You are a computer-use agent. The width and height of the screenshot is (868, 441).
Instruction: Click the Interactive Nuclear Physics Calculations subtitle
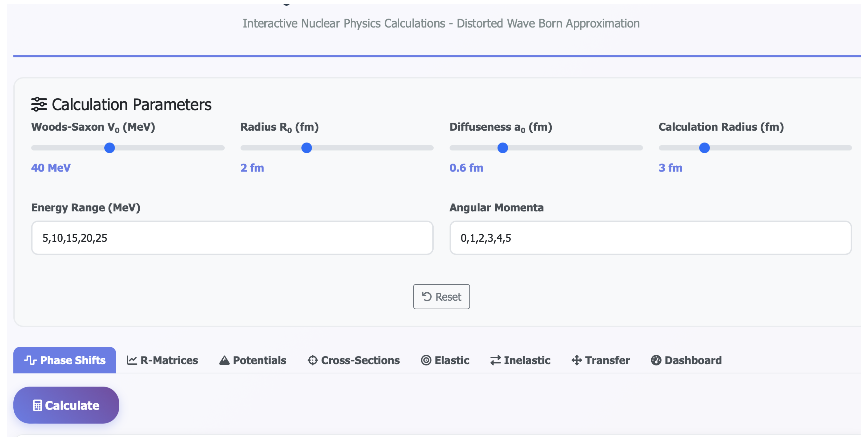(x=441, y=23)
